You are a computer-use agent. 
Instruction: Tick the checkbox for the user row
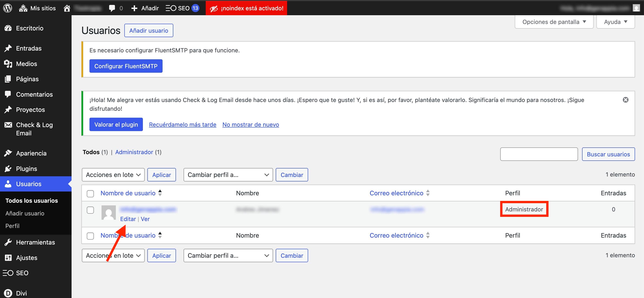[x=90, y=210]
